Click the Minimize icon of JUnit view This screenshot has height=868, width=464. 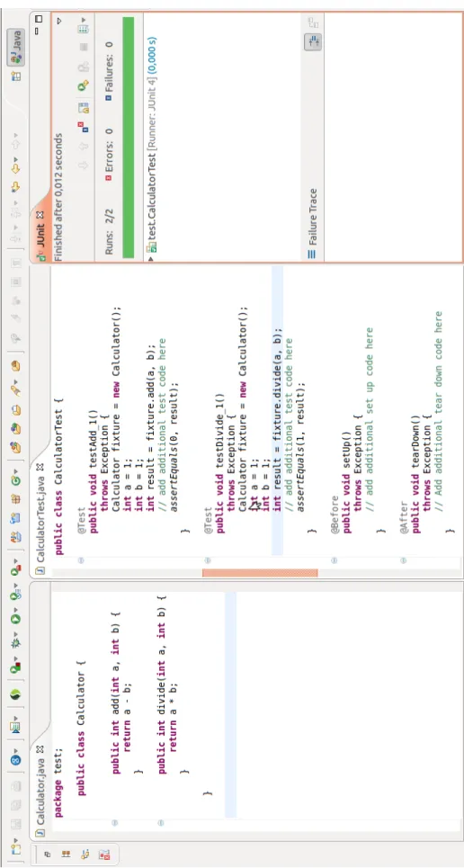(37, 31)
